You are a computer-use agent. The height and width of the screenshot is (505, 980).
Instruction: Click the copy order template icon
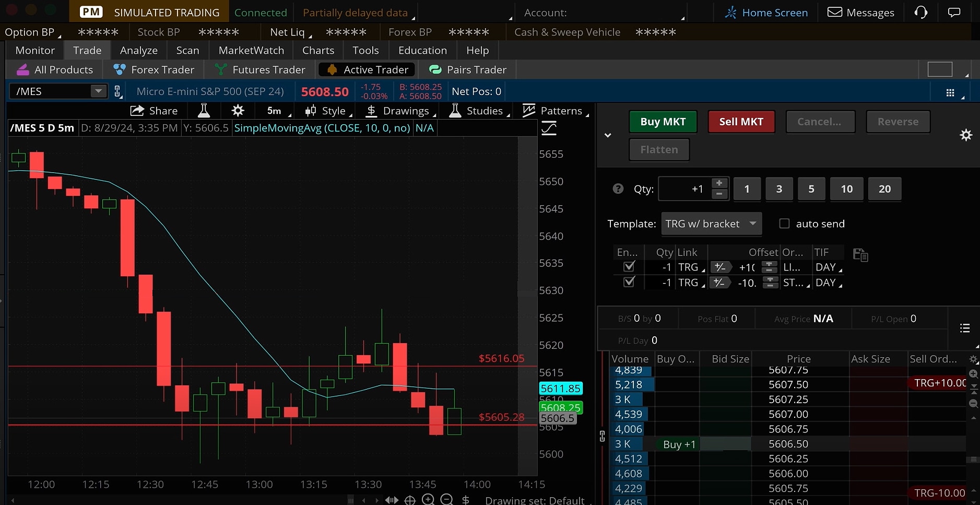[859, 254]
